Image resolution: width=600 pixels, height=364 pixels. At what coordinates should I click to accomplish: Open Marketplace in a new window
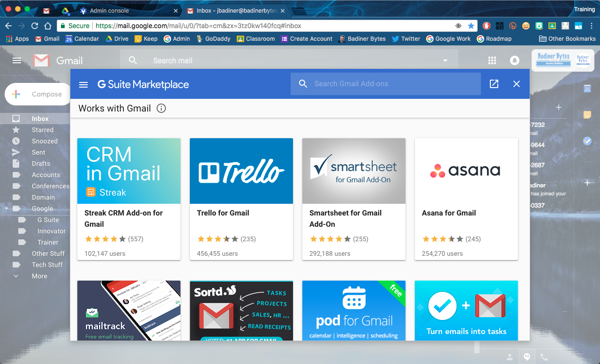point(494,84)
